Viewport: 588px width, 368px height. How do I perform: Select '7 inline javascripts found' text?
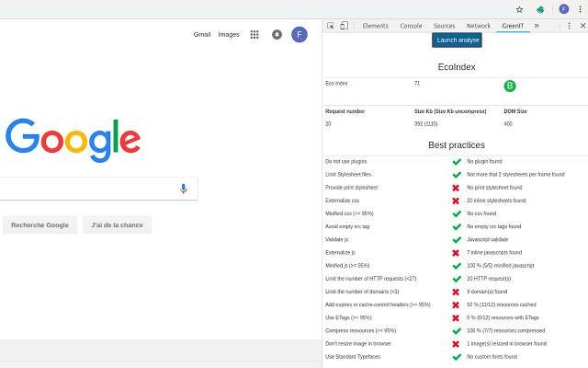click(494, 252)
